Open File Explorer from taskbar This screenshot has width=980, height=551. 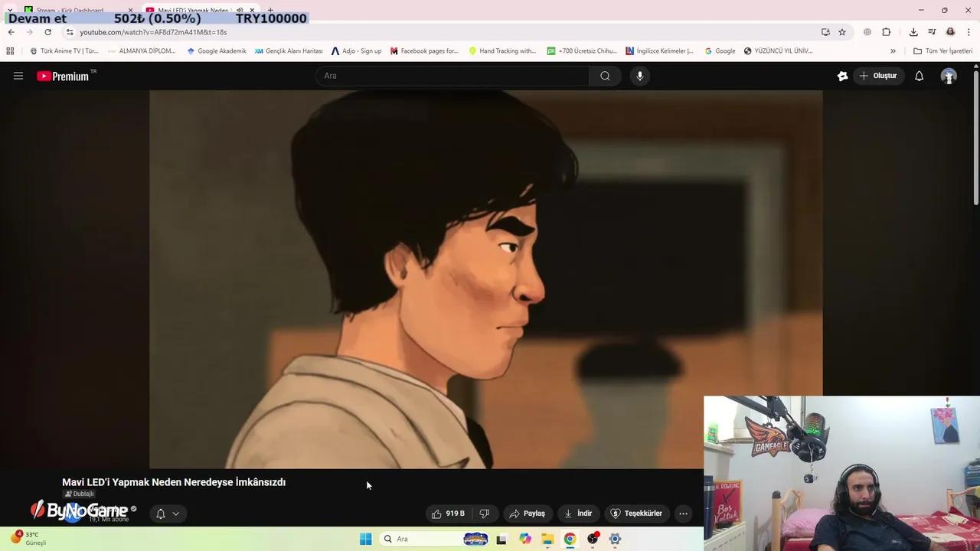547,539
